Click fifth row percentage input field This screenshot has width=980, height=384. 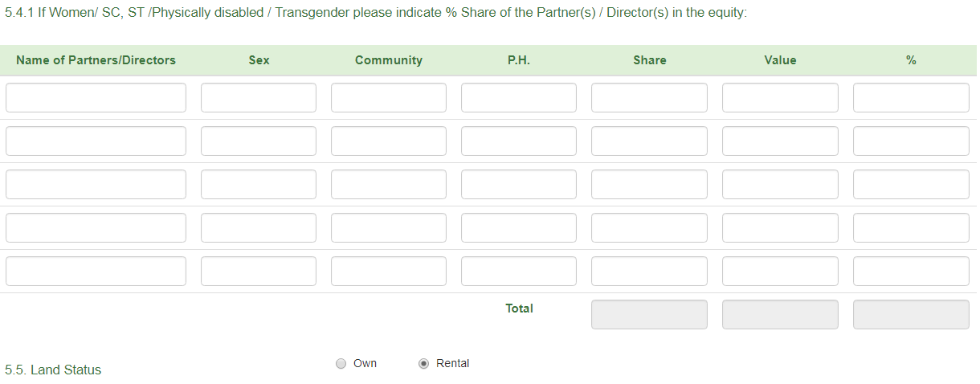point(911,272)
